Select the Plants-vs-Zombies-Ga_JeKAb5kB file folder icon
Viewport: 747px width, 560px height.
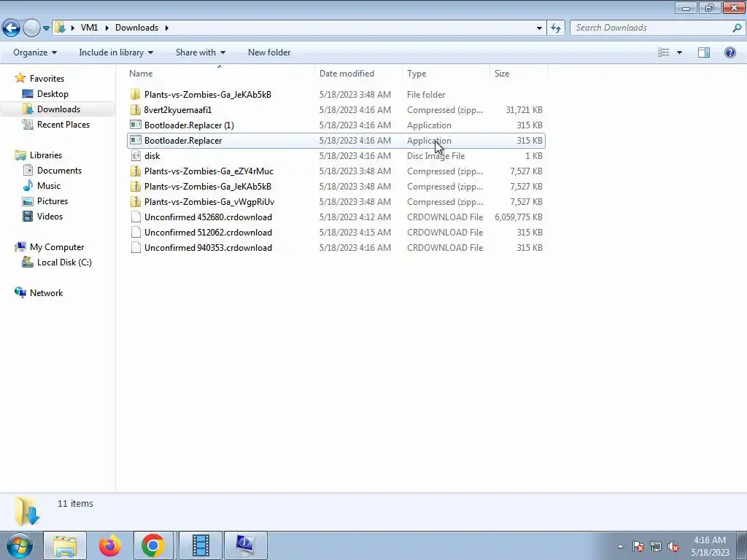point(136,94)
